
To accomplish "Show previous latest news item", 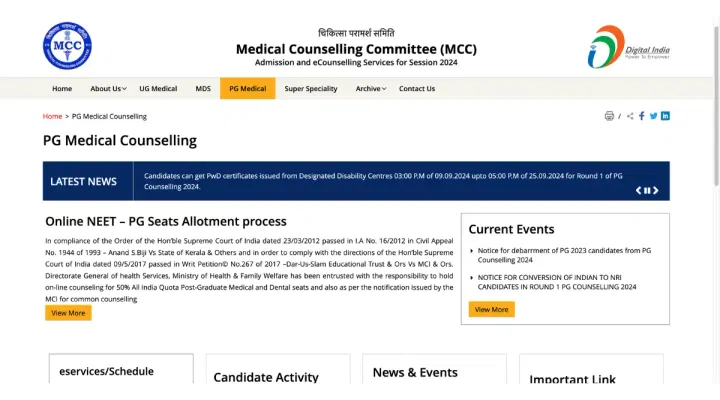I will [639, 190].
